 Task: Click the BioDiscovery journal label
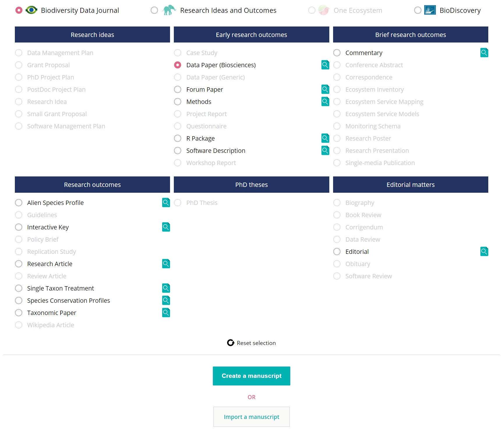pos(460,10)
